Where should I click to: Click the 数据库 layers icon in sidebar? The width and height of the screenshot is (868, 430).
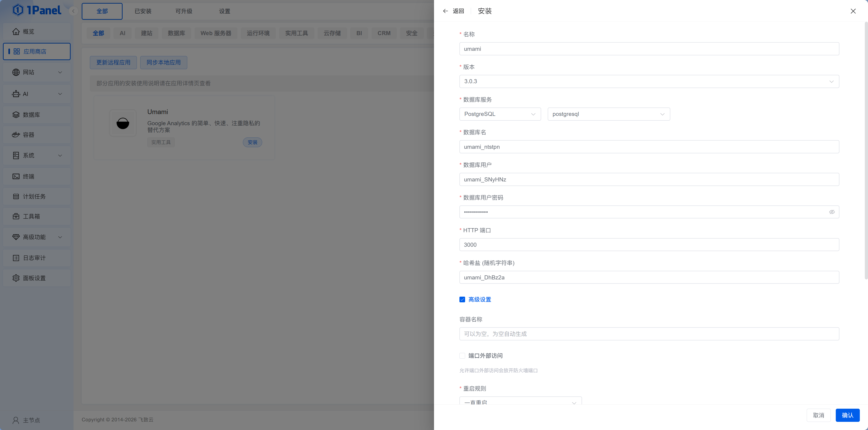(16, 115)
